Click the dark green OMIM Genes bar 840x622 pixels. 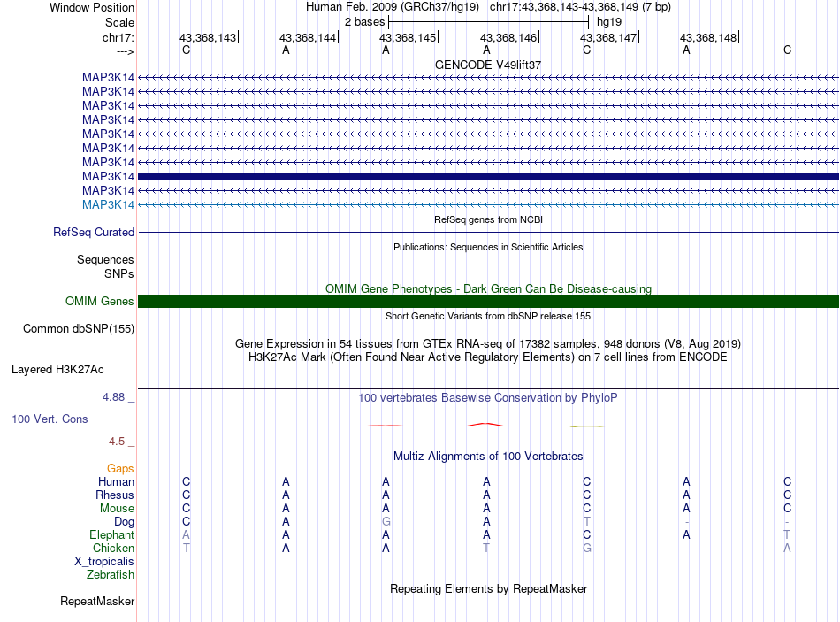tap(488, 302)
